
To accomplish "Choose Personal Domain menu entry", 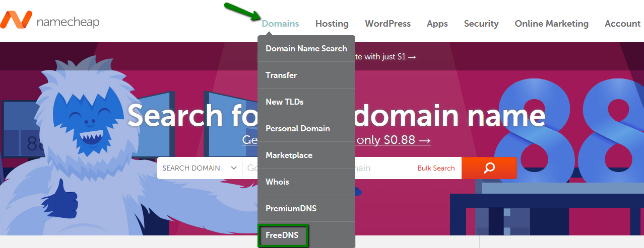I will pyautogui.click(x=306, y=128).
